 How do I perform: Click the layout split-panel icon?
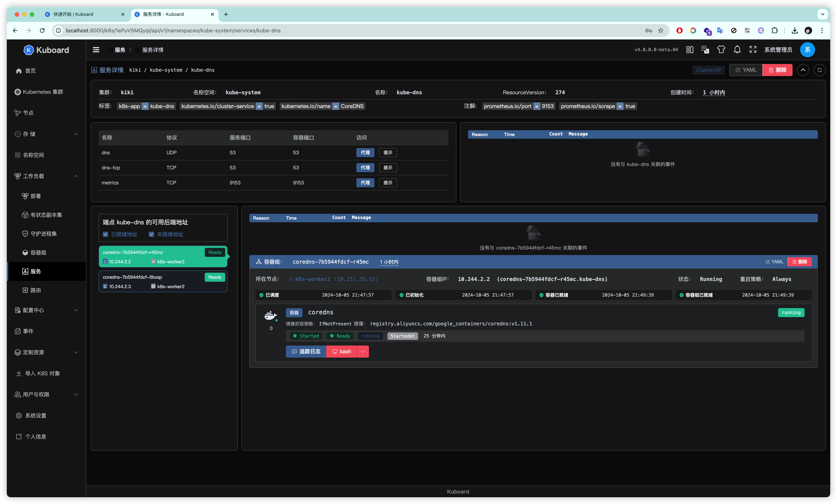pyautogui.click(x=690, y=49)
